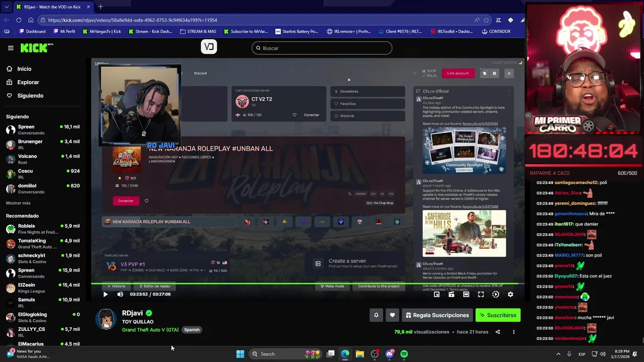Screen dimensions: 644x362
Task: Reload the current page
Action: [x=19, y=20]
